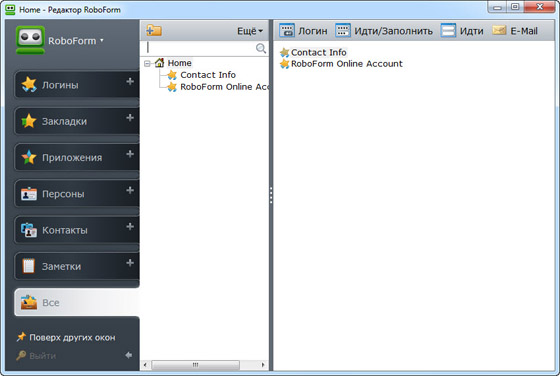Click the Выйти logout option

coord(36,356)
